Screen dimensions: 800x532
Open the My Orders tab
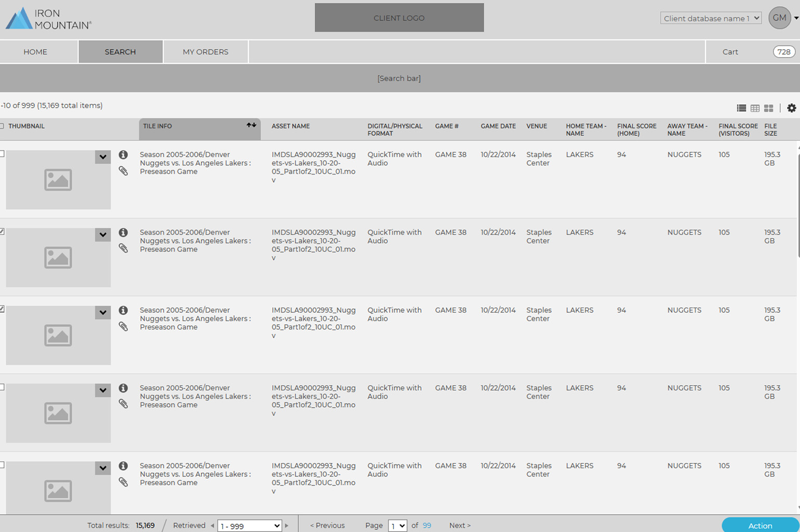tap(205, 52)
